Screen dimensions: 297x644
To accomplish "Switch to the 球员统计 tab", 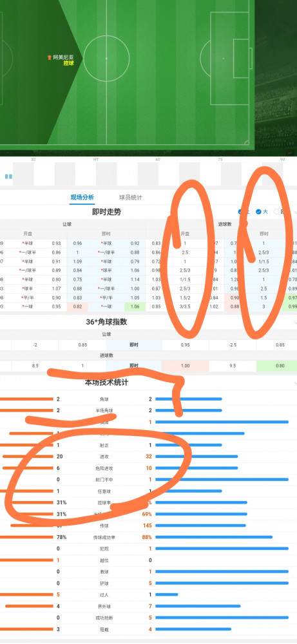I will pyautogui.click(x=131, y=198).
